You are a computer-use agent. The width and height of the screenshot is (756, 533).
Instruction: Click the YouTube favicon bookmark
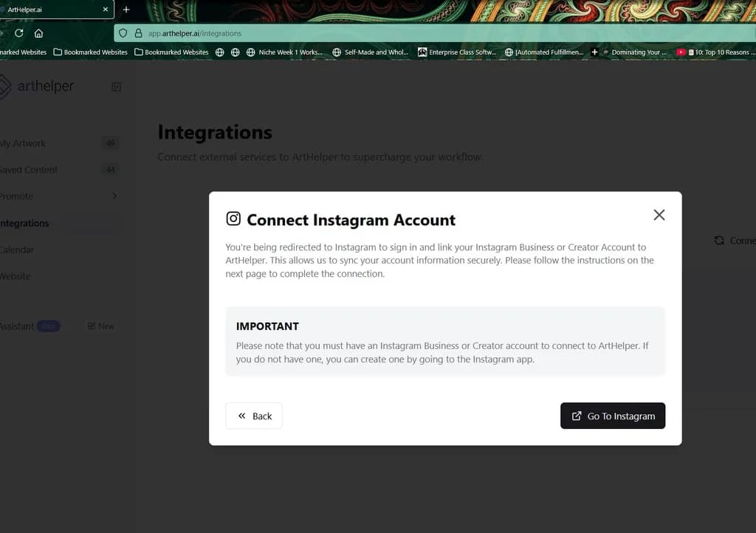point(681,52)
